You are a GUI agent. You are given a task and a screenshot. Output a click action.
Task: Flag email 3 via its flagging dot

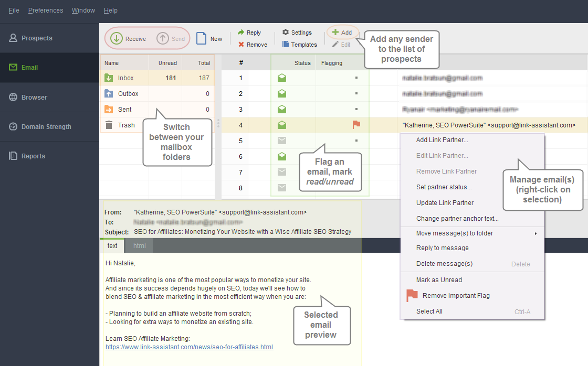click(x=356, y=110)
